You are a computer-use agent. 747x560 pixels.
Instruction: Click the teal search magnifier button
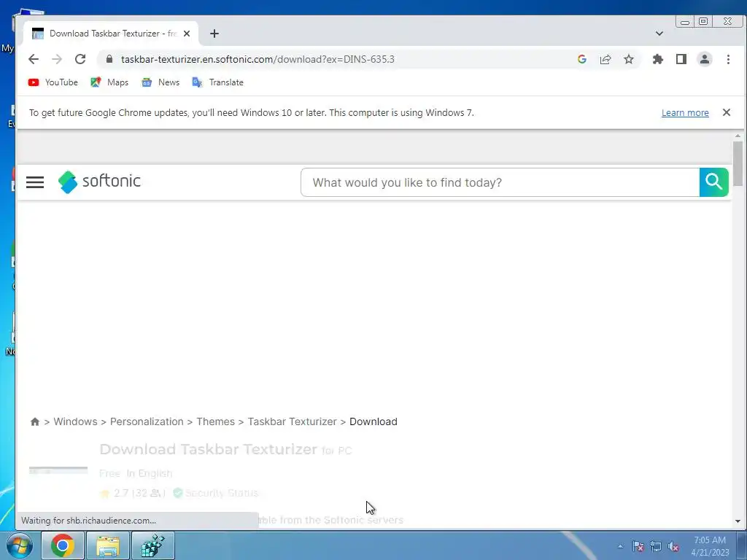[713, 182]
